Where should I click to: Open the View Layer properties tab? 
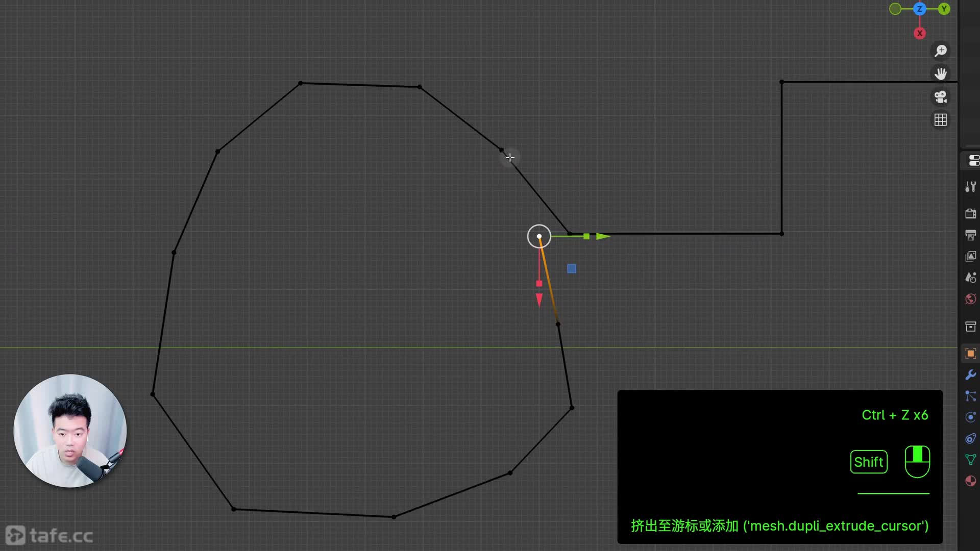(970, 256)
